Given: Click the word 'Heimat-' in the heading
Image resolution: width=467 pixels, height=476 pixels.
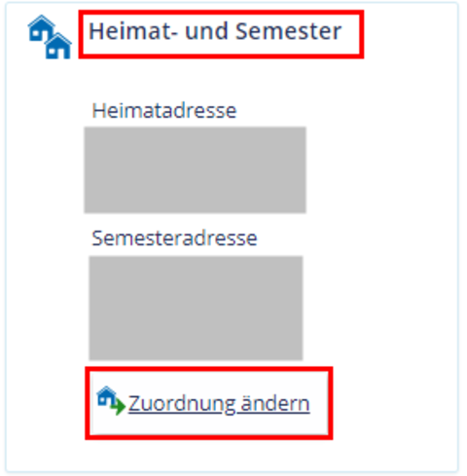Looking at the screenshot, I should (133, 31).
